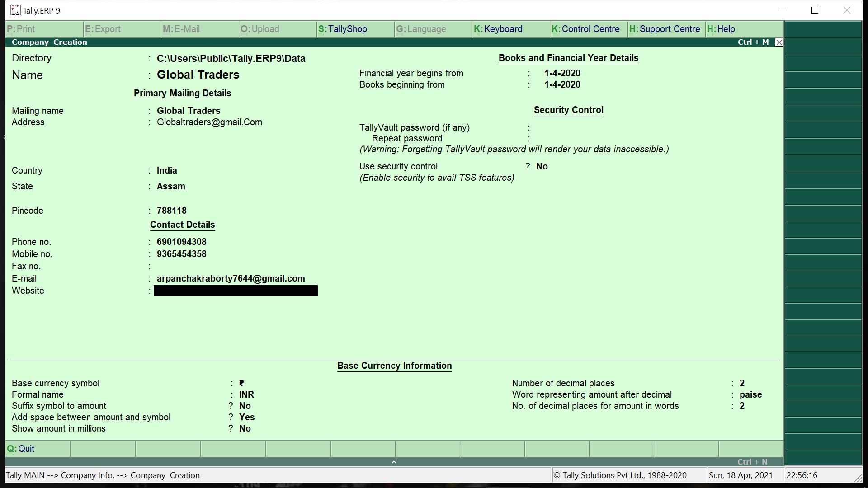
Task: Click the Tally.ERP 9 app icon
Action: 15,10
